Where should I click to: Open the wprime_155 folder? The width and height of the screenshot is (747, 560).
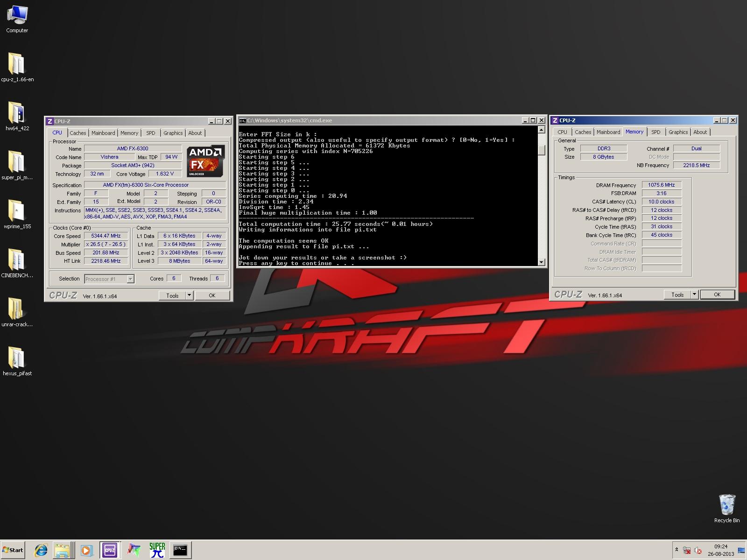tap(17, 214)
